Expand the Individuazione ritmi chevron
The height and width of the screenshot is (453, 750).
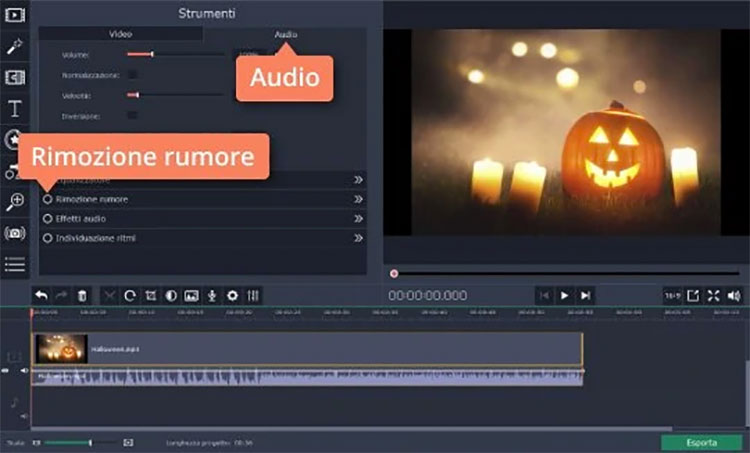tap(358, 238)
